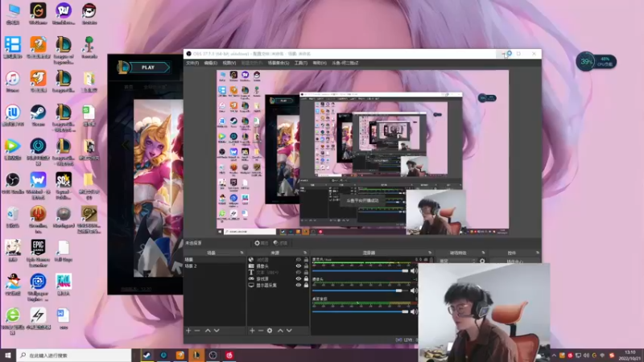Click the CPU usage floating widget
The image size is (644, 362).
(596, 62)
